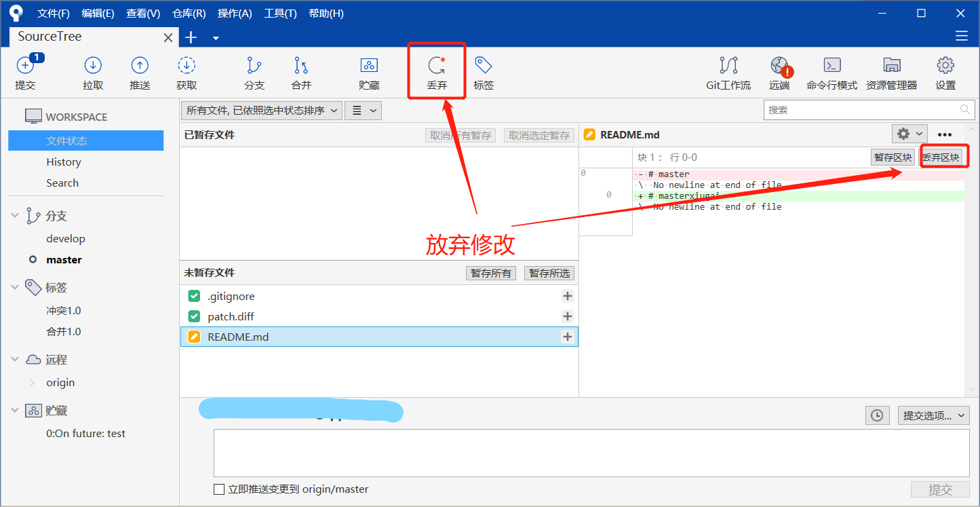This screenshot has width=980, height=507.
Task: Select the master branch
Action: [64, 259]
